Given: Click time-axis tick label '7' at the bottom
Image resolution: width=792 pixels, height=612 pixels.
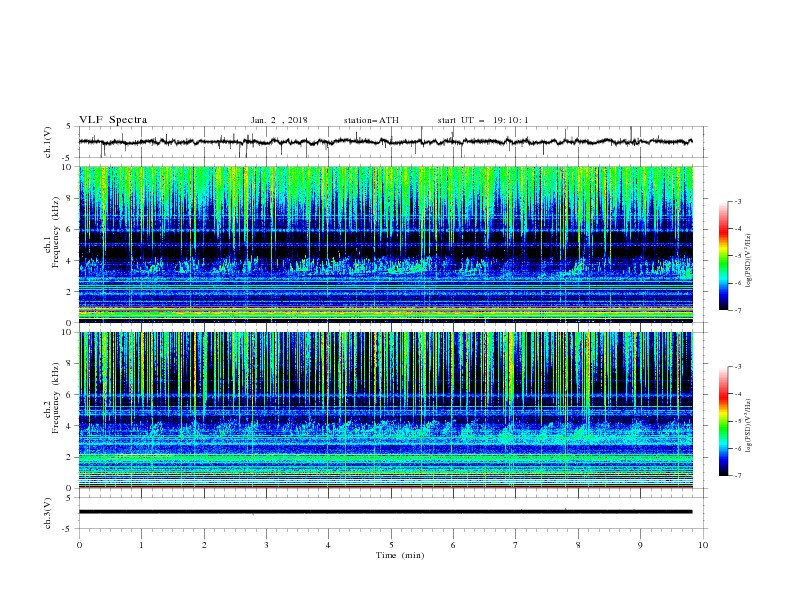Looking at the screenshot, I should 516,545.
